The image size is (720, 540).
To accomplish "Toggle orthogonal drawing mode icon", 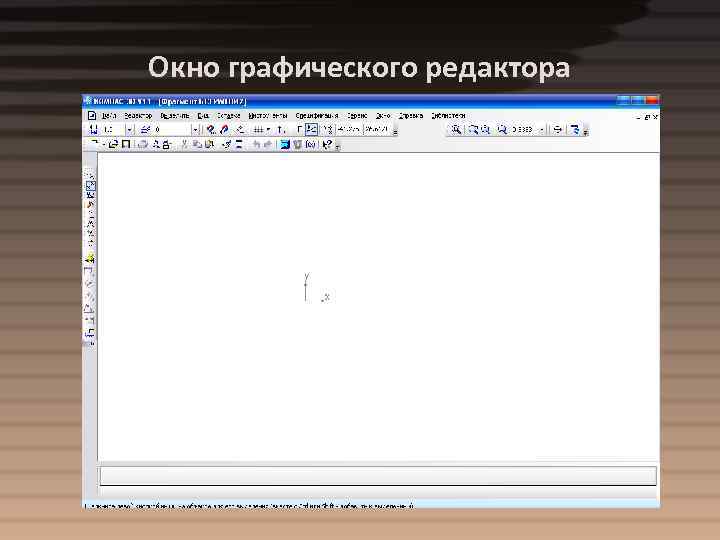I will coord(299,130).
